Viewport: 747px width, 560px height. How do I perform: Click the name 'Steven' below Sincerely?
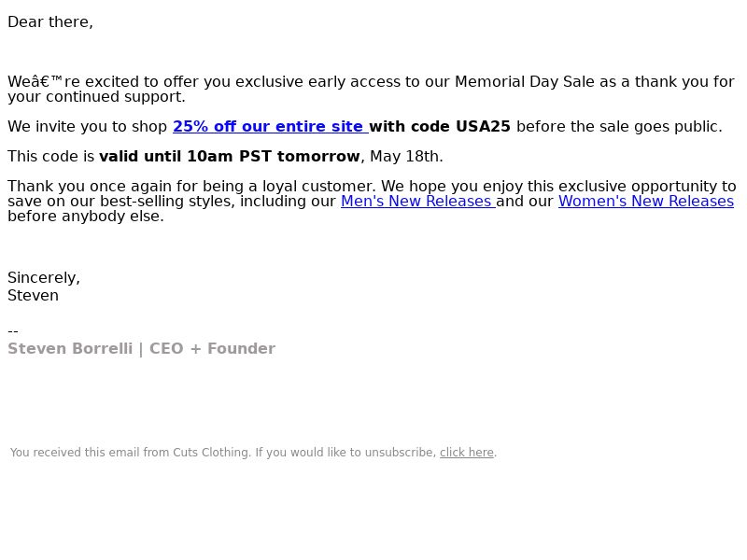(34, 296)
